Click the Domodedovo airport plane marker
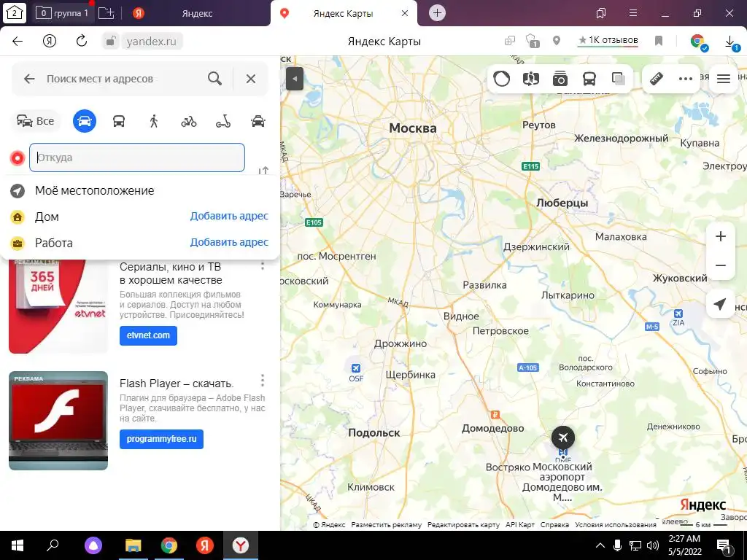Image resolution: width=747 pixels, height=560 pixels. (563, 437)
